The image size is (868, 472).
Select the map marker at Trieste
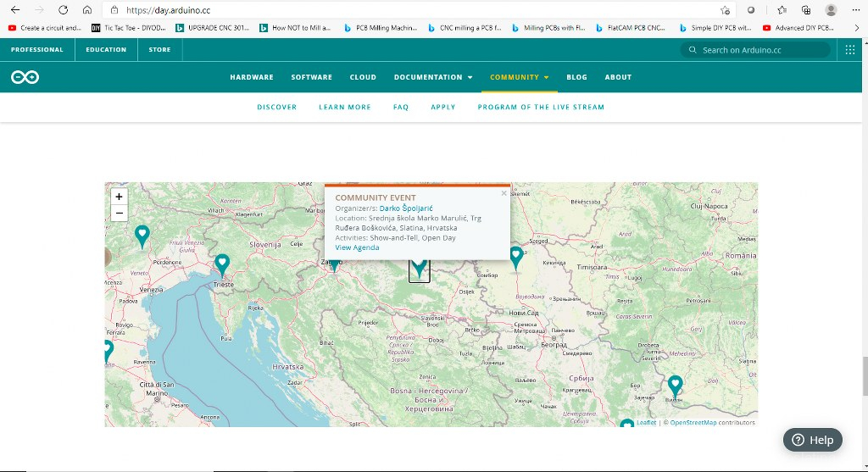click(222, 265)
